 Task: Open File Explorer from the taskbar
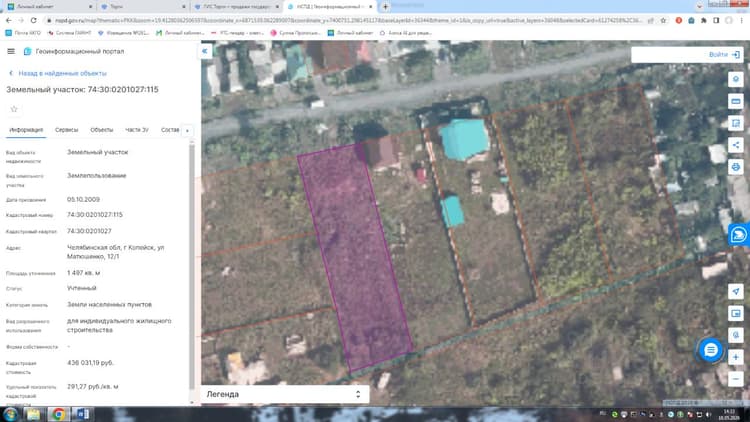[x=33, y=414]
